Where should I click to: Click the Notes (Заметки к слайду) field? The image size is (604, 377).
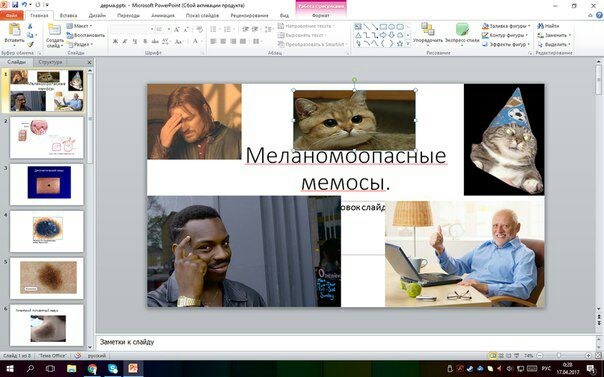[345, 342]
